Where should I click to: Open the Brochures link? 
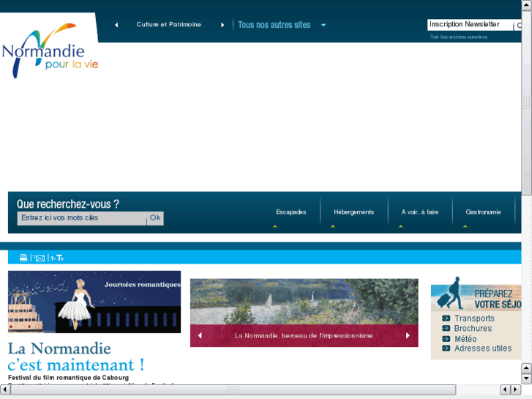tap(473, 329)
